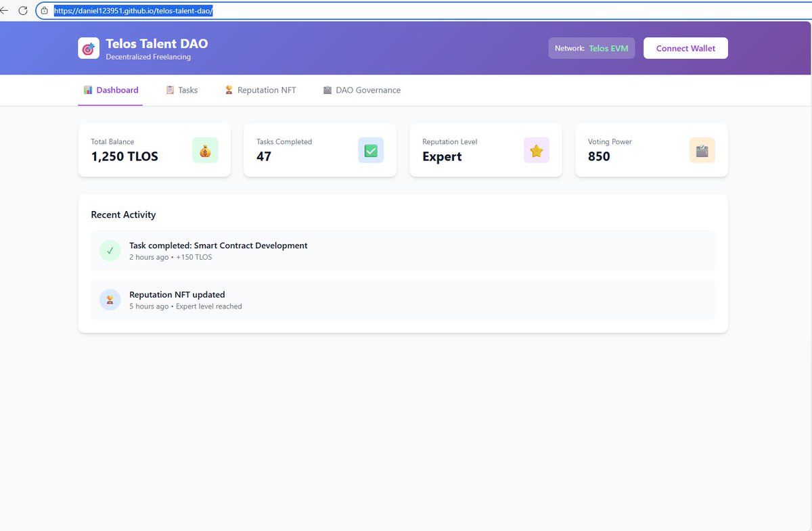Click the green check icon beside Smart Contract Development

point(110,250)
